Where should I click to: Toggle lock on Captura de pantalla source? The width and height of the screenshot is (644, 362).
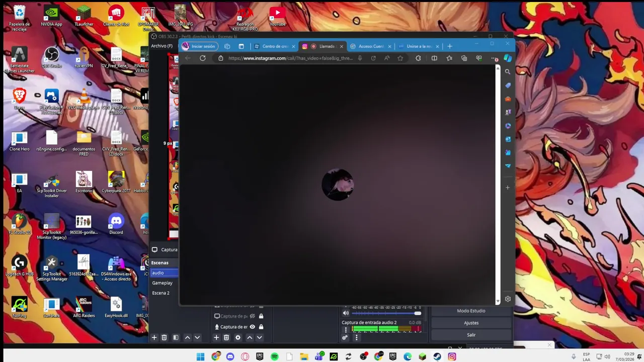click(261, 316)
